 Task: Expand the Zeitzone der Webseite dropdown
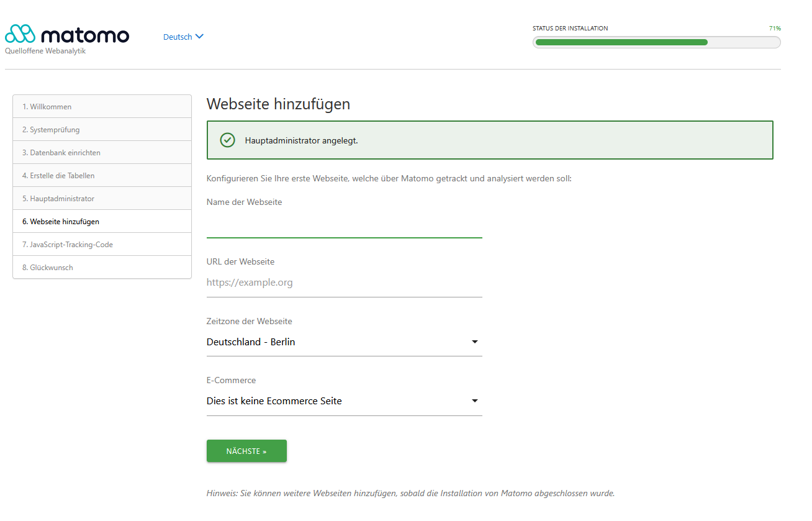344,342
